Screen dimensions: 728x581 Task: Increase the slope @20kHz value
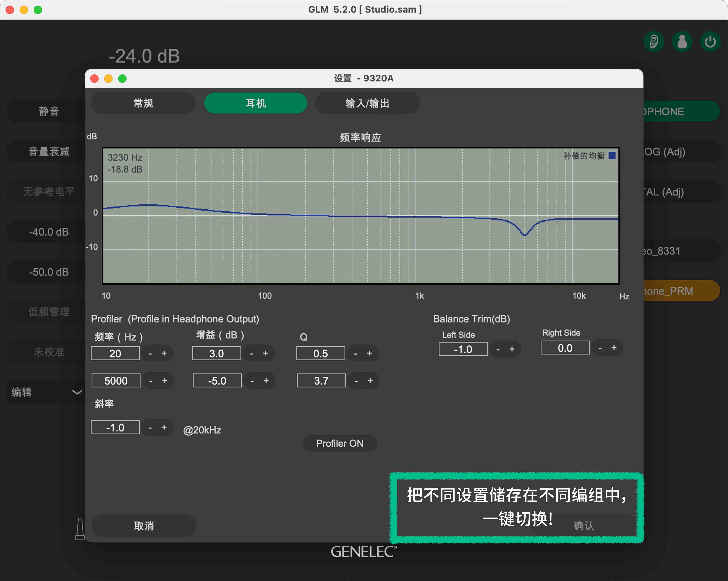164,428
